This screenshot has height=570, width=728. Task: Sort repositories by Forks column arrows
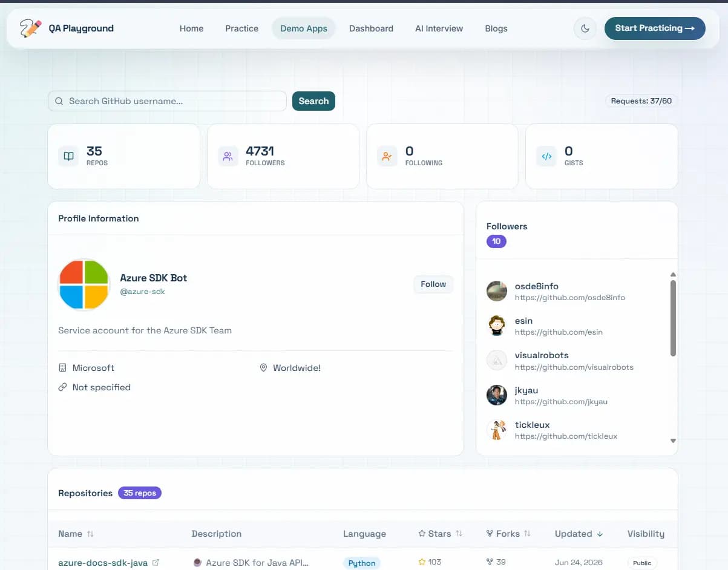(x=527, y=534)
